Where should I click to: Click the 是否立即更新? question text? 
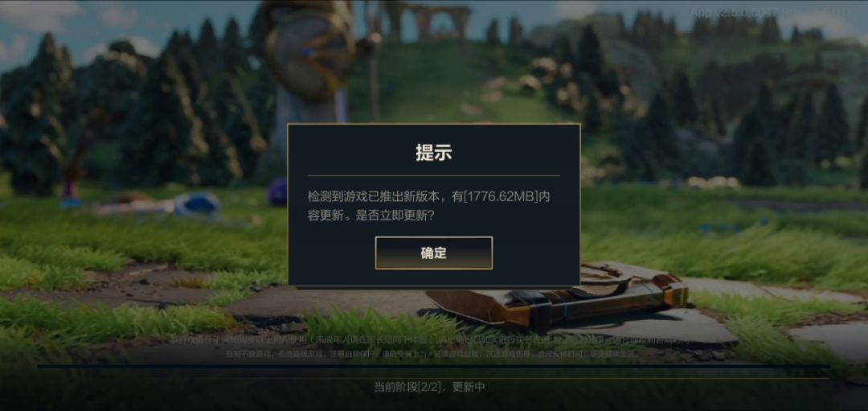point(395,216)
